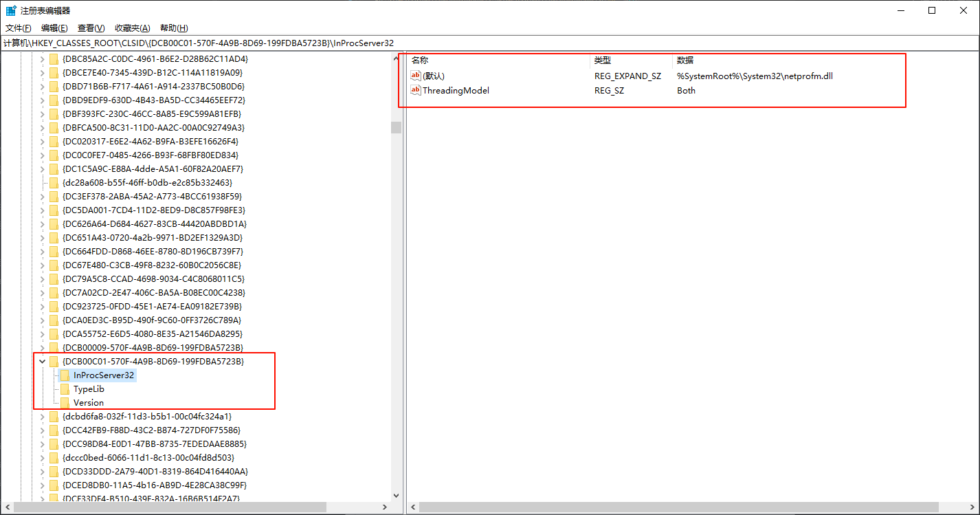The image size is (980, 515).
Task: Open the 查看(V) menu
Action: point(91,28)
